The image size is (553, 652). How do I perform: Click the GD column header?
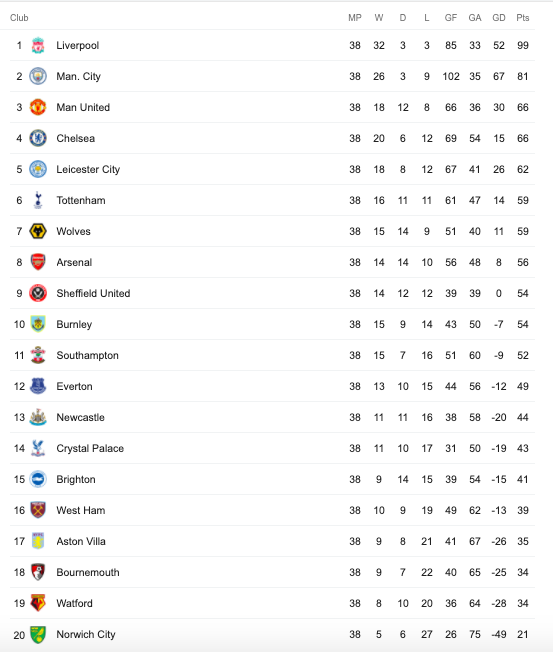pos(499,17)
